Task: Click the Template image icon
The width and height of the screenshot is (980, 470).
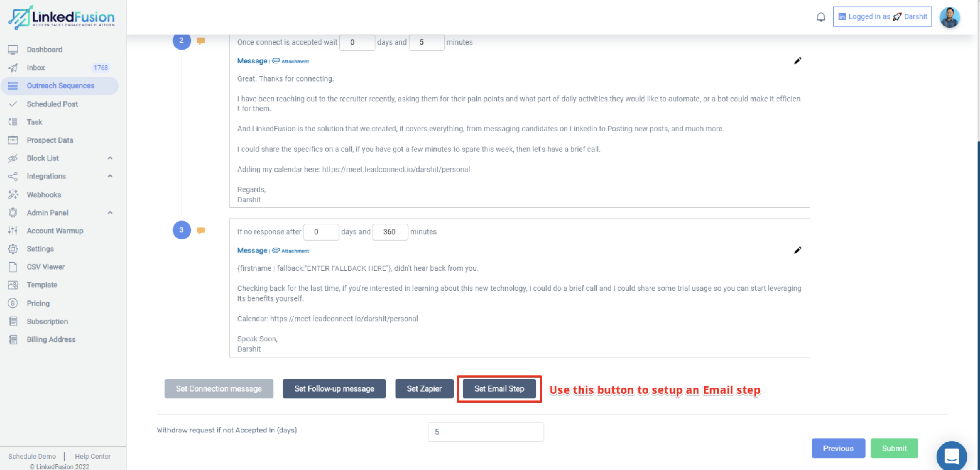Action: 13,285
